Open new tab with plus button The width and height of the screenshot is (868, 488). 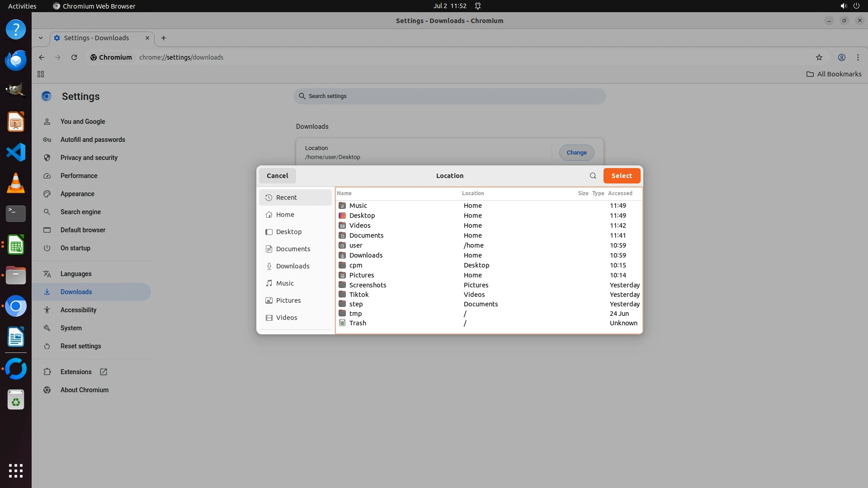(164, 38)
